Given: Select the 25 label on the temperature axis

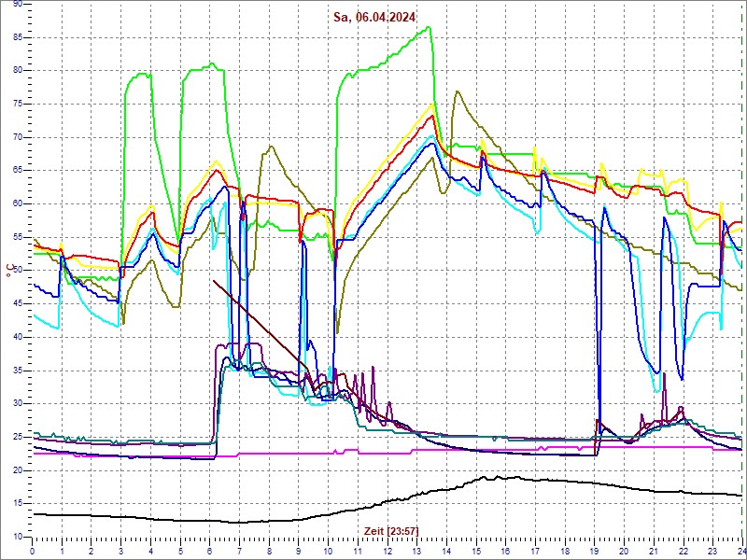Looking at the screenshot, I should coord(18,437).
